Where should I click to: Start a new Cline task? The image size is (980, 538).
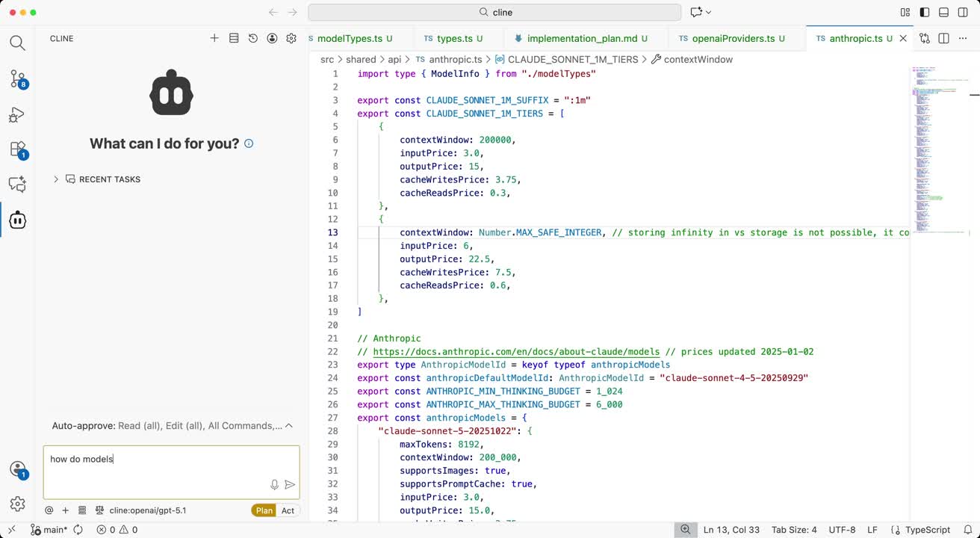214,38
